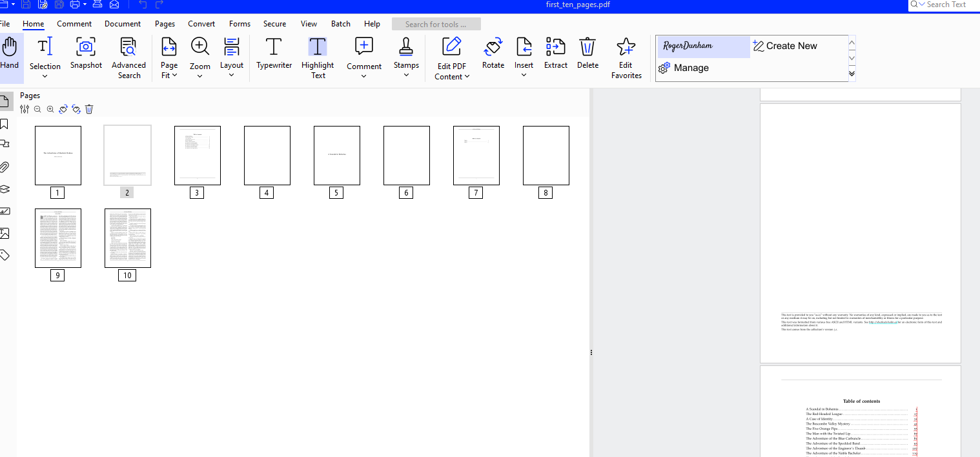
Task: Choose the Typewriter tool
Action: (274, 53)
